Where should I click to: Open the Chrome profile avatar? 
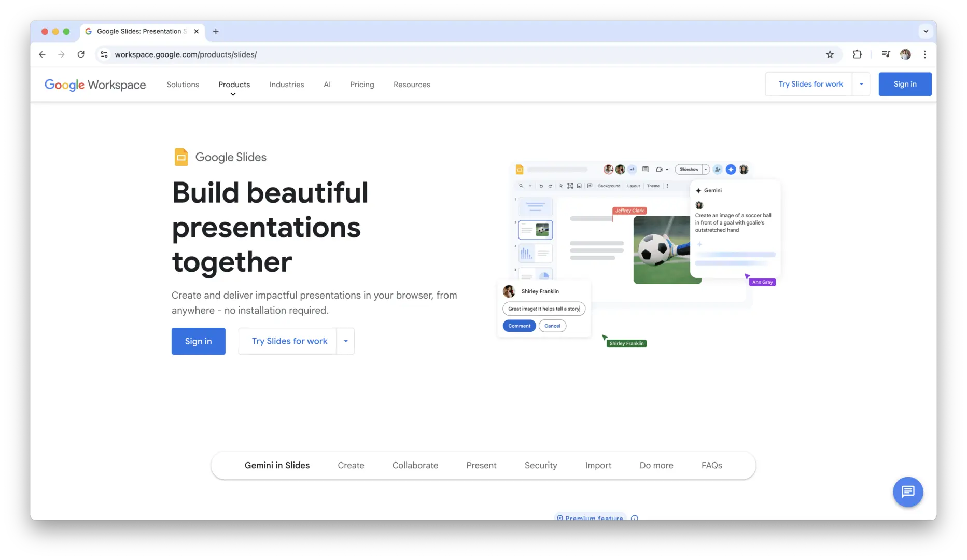[905, 54]
